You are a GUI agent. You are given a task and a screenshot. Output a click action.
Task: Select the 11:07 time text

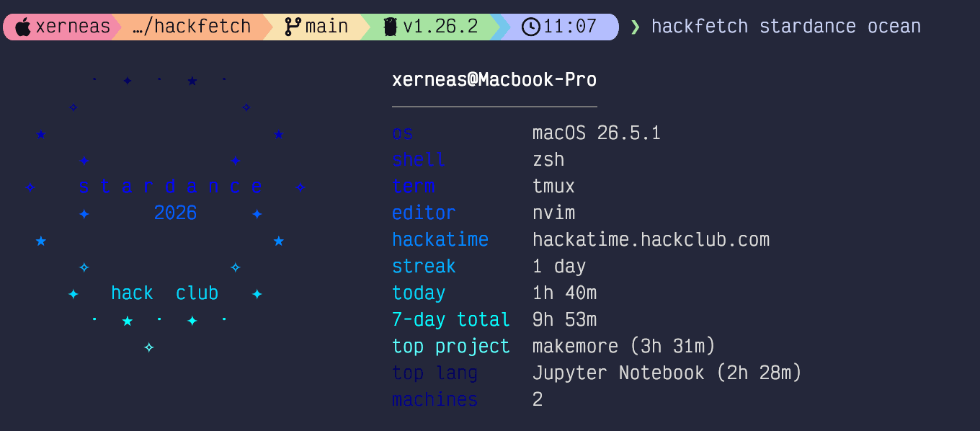[570, 27]
